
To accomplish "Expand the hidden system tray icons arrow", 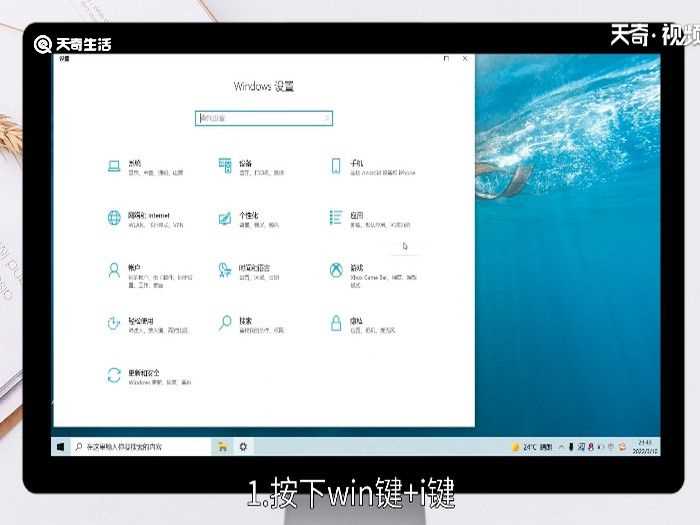I will tap(561, 447).
